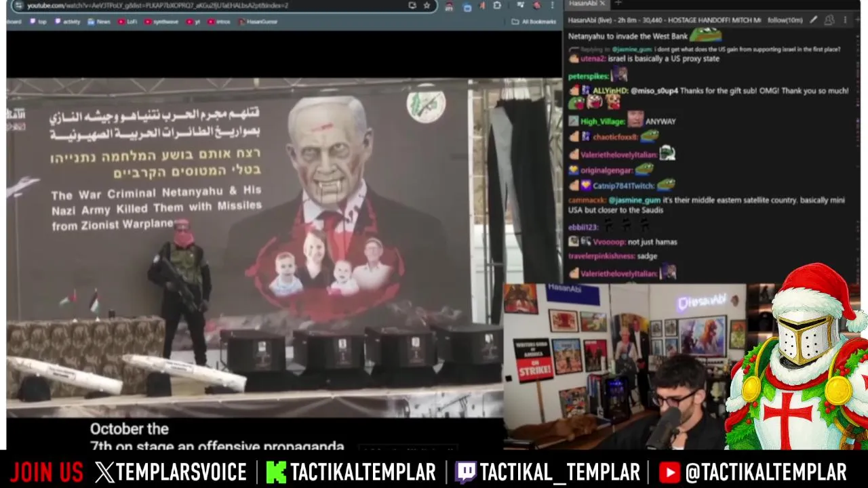Screen dimensions: 868x488
Task: Click the chat stream title text
Action: pos(664,20)
